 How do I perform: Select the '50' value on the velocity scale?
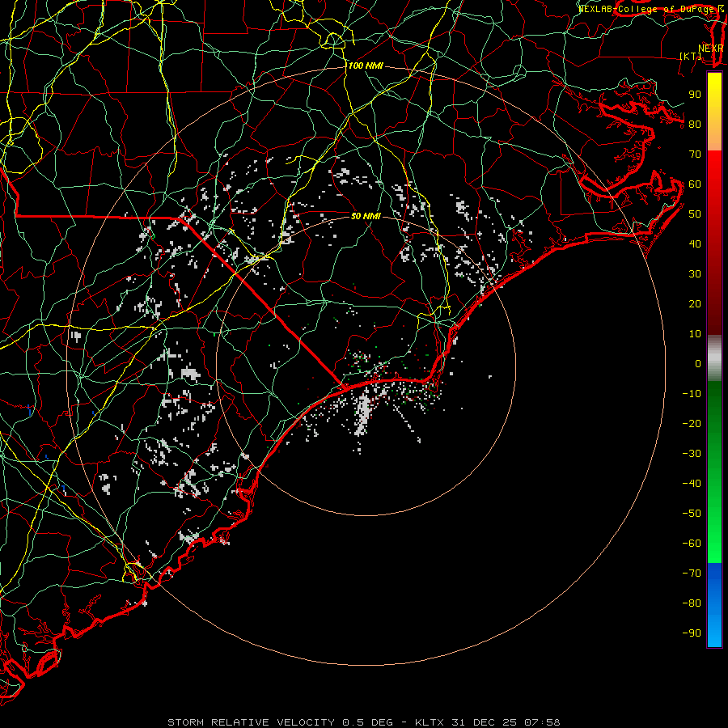pyautogui.click(x=695, y=214)
